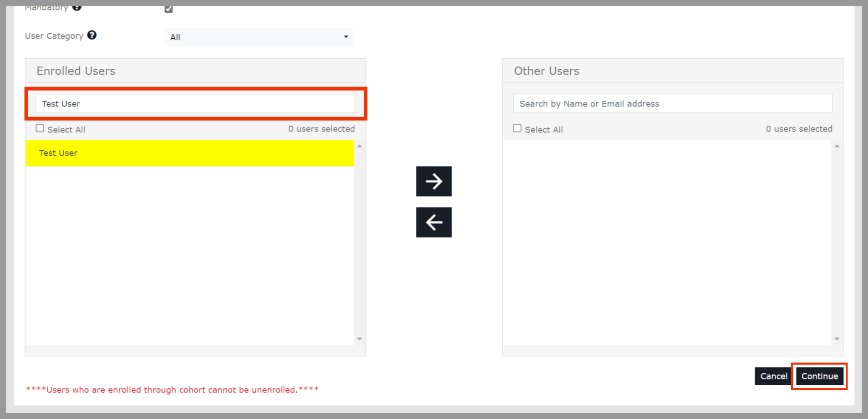Click the Other Users search field
The image size is (868, 419).
672,104
